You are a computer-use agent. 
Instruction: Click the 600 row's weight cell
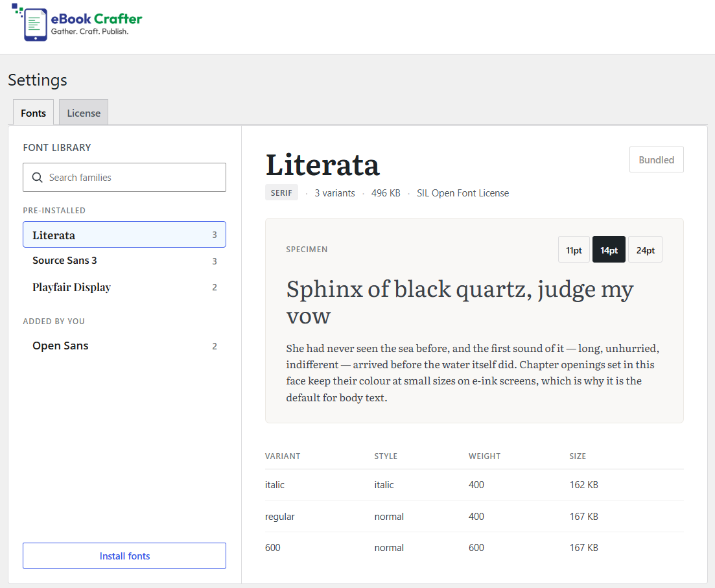(x=476, y=547)
